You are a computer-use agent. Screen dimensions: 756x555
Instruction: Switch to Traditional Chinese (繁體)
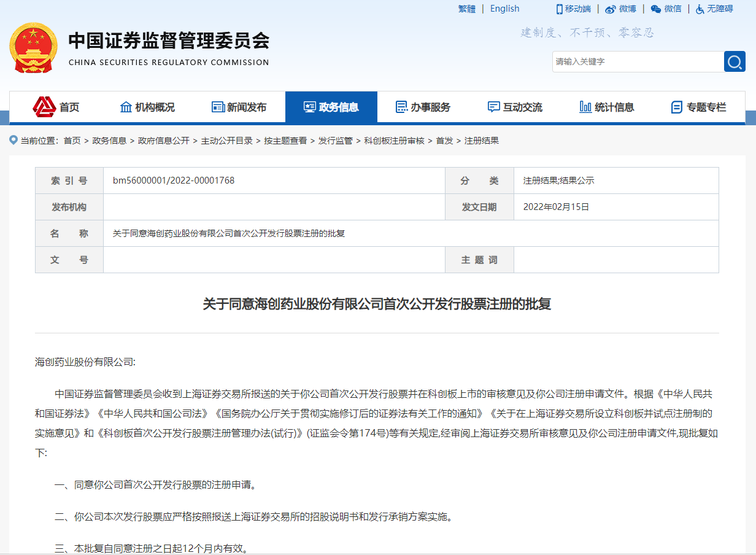[x=467, y=9]
